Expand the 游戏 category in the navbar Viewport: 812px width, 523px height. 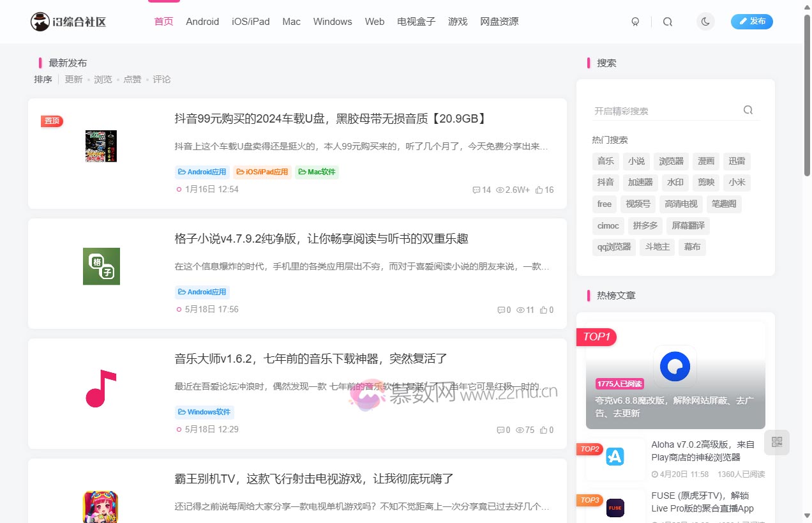tap(458, 21)
